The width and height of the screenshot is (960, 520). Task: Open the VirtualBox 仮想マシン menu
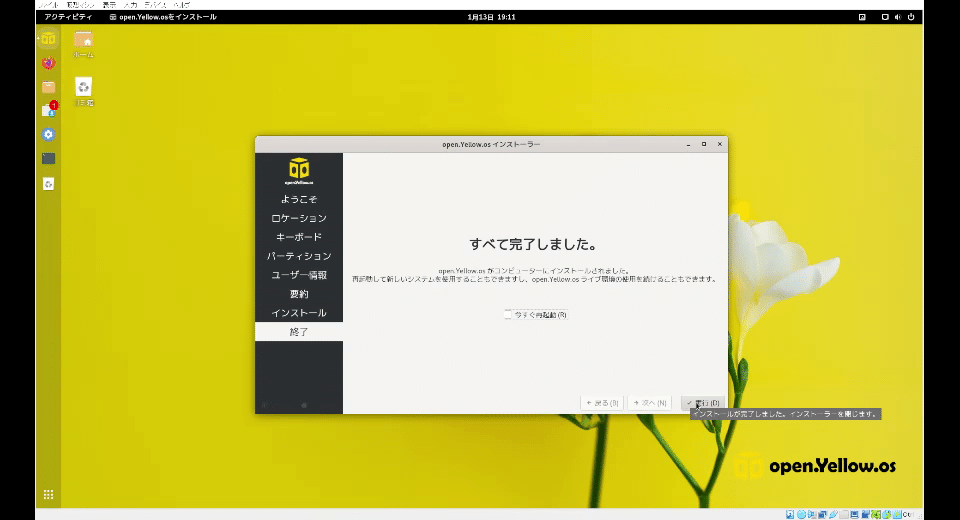pos(80,5)
